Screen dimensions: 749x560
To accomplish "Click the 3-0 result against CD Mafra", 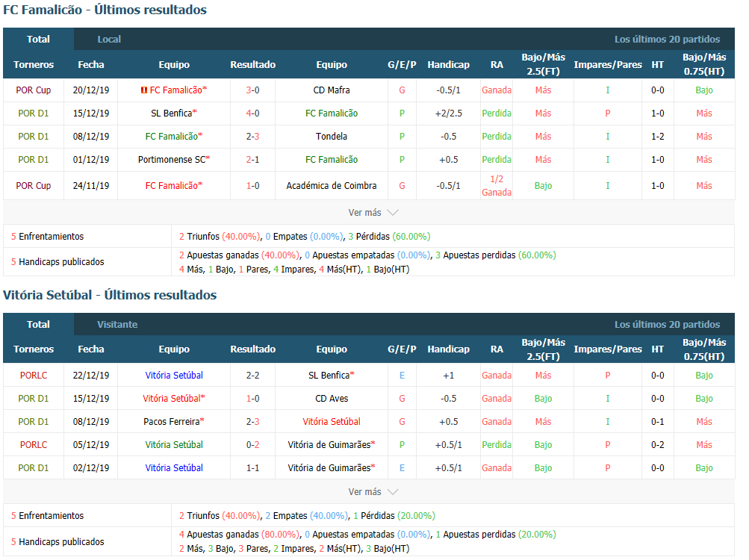I will coord(252,90).
